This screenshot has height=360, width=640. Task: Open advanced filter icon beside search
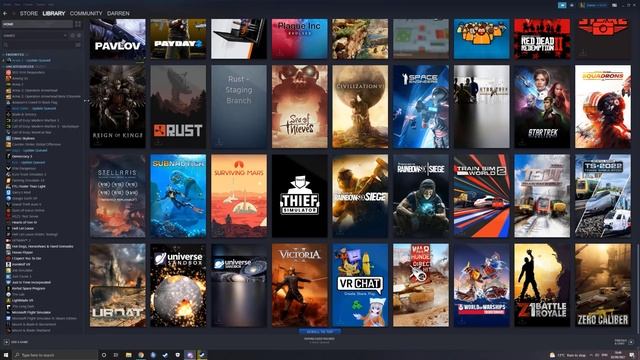tap(78, 45)
